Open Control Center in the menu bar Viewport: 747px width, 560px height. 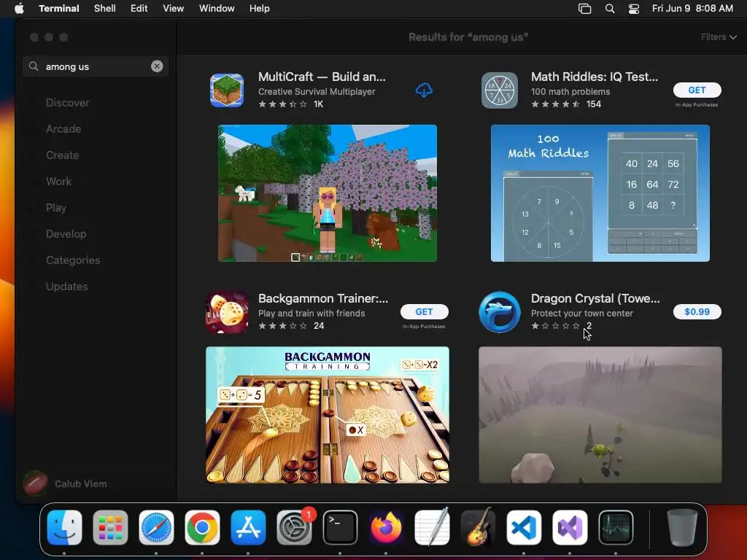click(634, 9)
